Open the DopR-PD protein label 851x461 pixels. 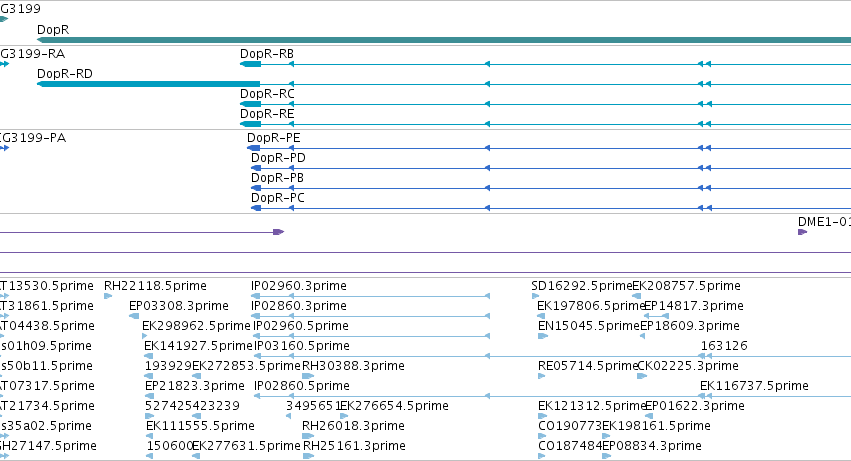[x=278, y=158]
